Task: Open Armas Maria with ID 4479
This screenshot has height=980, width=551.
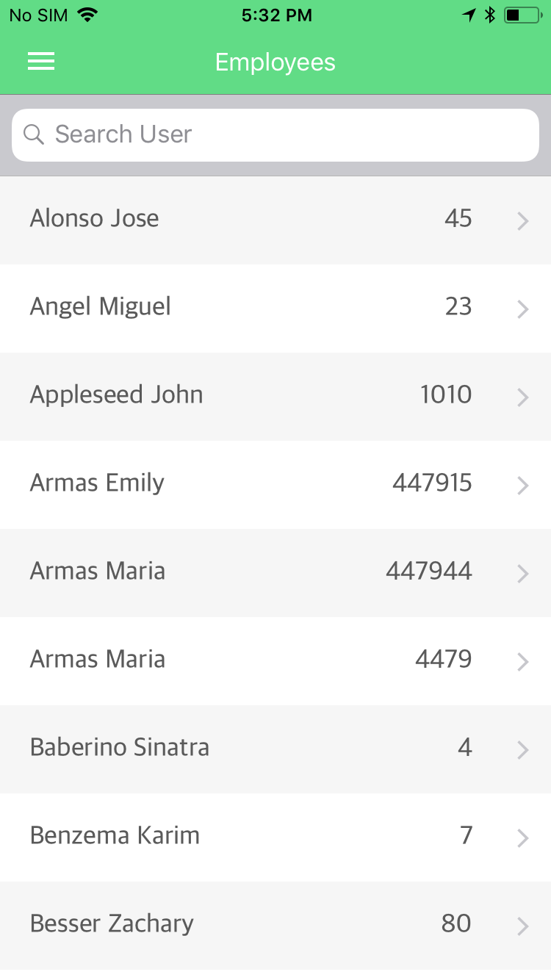Action: (98, 660)
